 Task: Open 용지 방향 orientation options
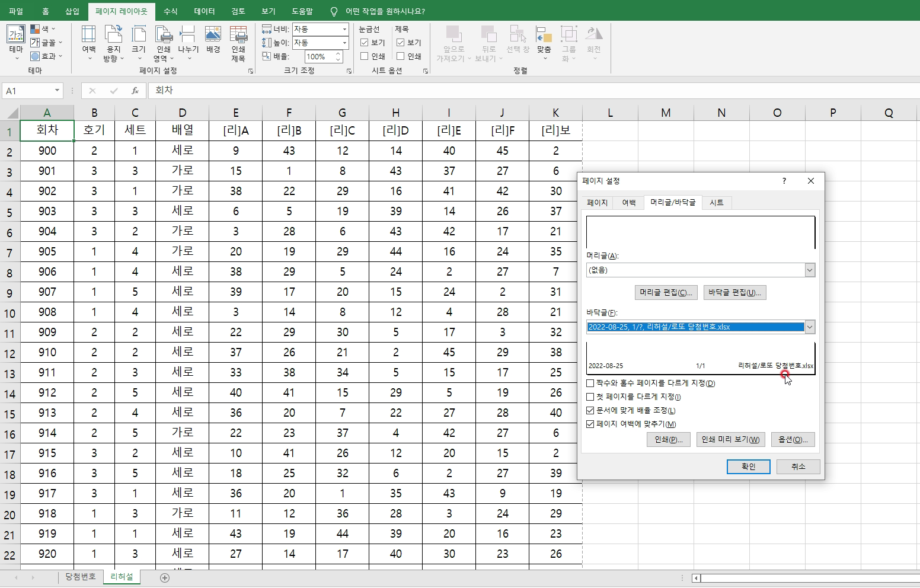[x=113, y=43]
